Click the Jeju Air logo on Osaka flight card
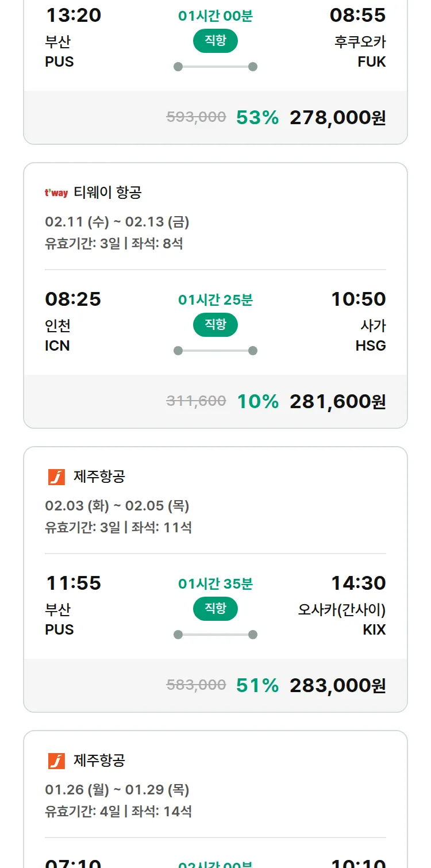Screen dimensions: 431x868 click(x=56, y=477)
